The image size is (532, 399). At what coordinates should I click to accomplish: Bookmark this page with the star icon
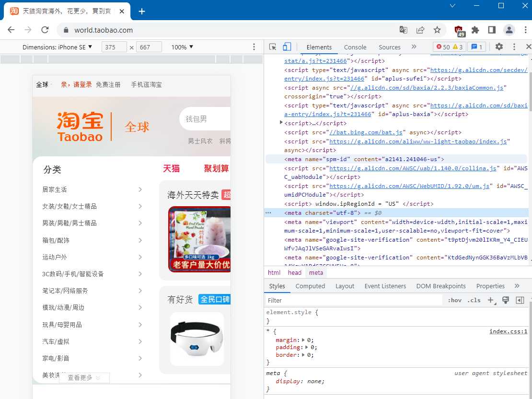coord(437,30)
